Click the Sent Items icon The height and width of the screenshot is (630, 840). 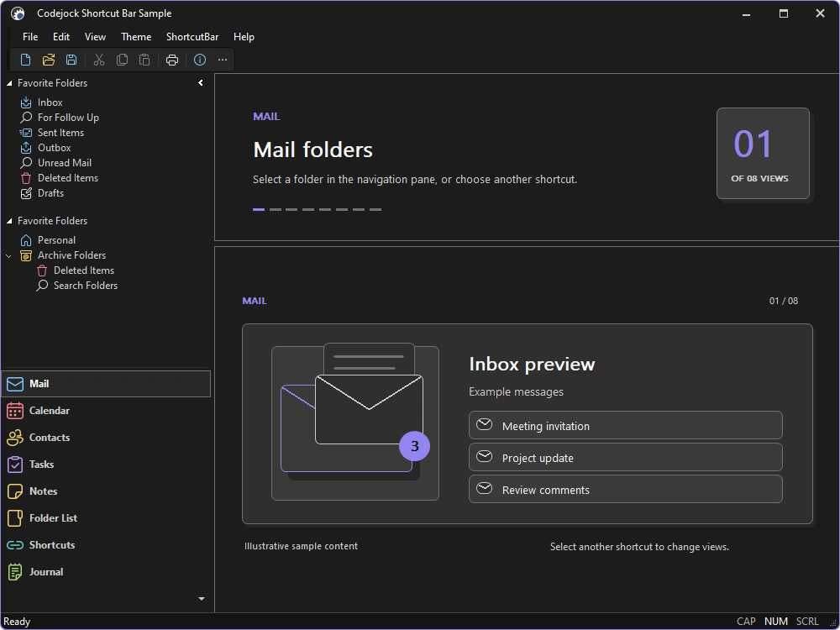(x=26, y=133)
